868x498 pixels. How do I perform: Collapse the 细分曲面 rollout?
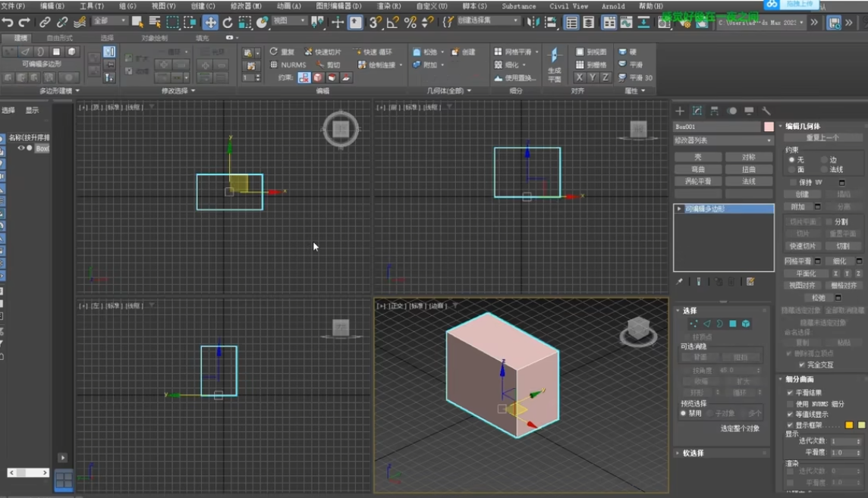tap(800, 379)
